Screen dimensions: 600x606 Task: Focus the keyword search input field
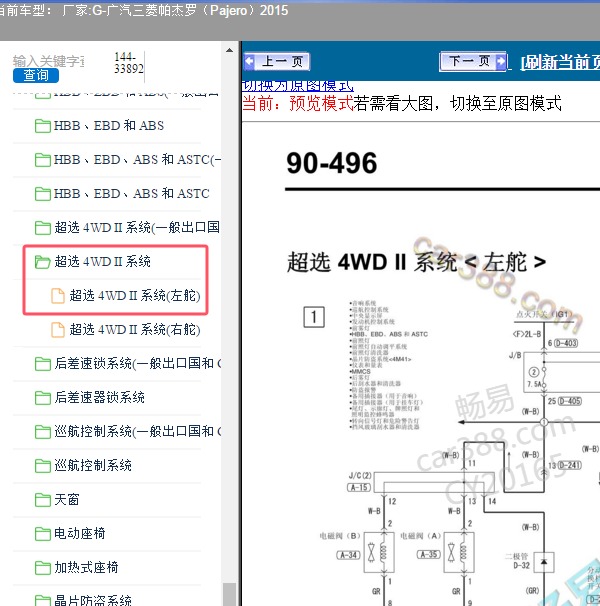tap(48, 61)
